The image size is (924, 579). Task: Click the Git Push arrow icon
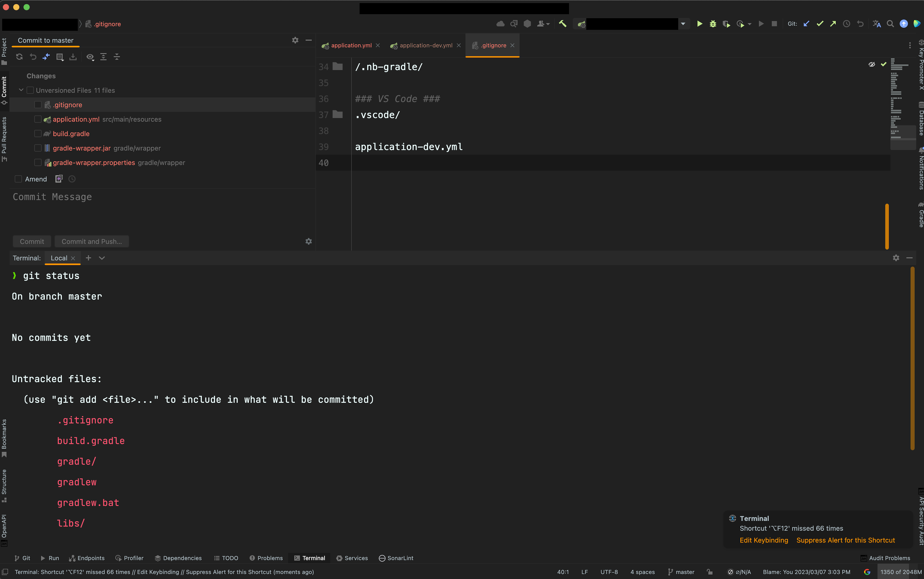point(833,24)
